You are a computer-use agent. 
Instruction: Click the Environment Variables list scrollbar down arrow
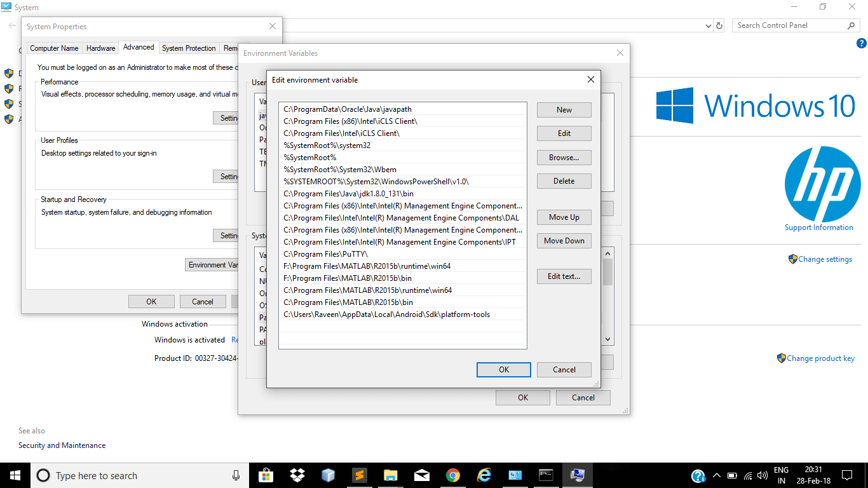click(608, 340)
